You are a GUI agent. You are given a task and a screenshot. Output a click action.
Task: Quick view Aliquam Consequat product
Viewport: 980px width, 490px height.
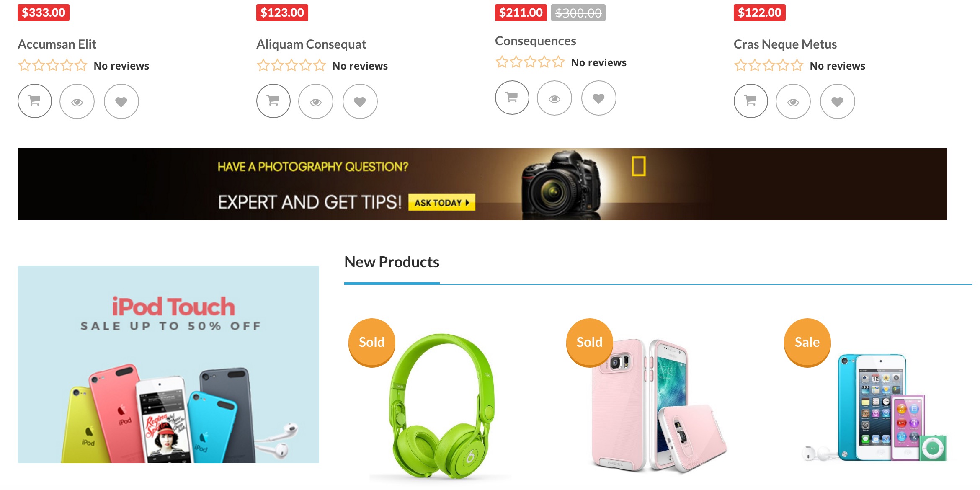[x=316, y=101]
